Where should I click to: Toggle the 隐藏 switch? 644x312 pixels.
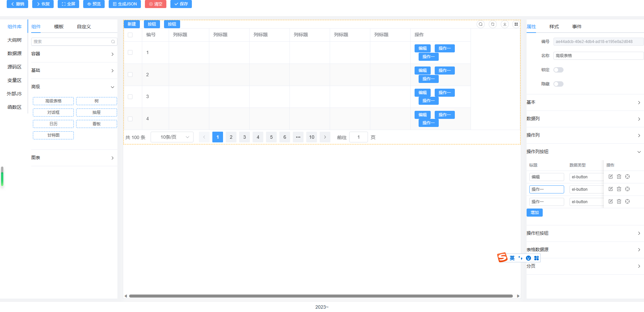point(558,84)
